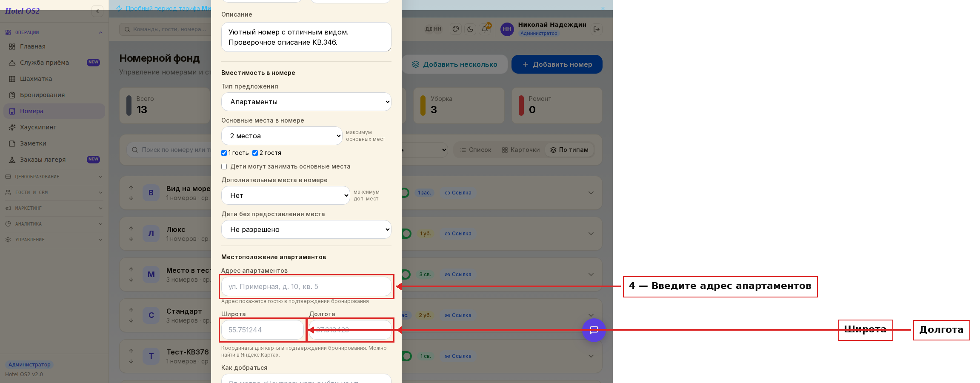Screen dimensions: 980x383
Task: Click the Широта coordinate field
Action: click(263, 330)
